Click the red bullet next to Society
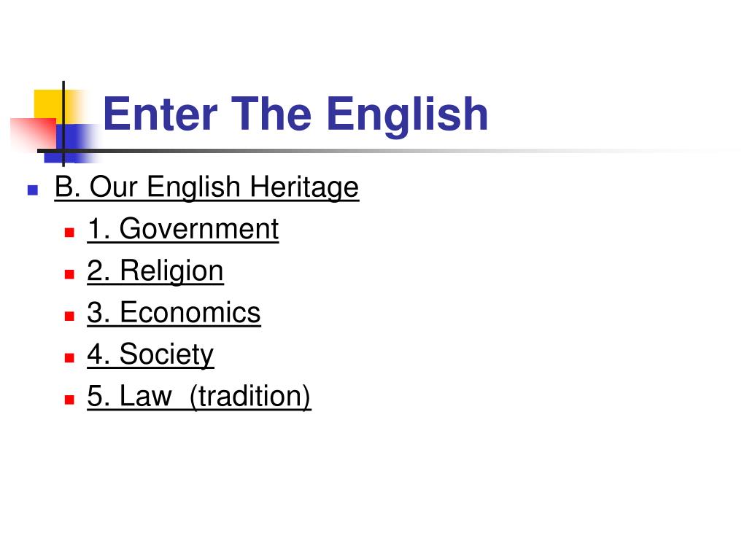Image resolution: width=747 pixels, height=560 pixels. 69,357
